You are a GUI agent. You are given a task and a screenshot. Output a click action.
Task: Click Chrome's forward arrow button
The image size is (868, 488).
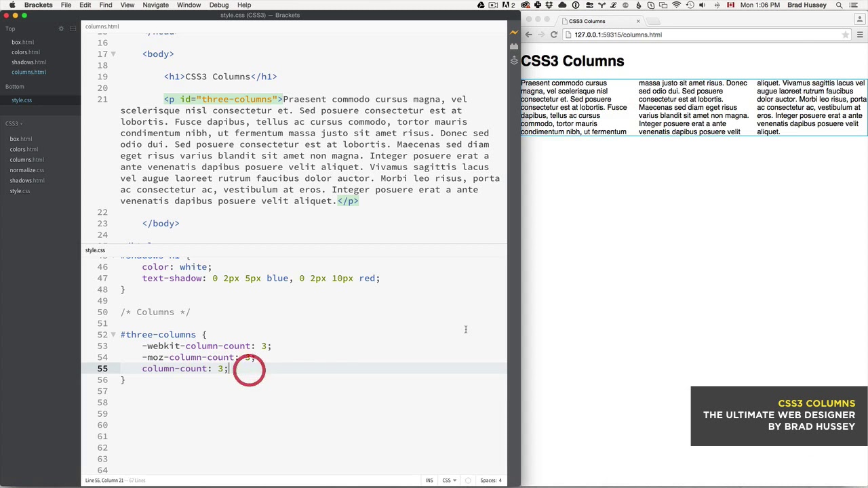click(541, 35)
